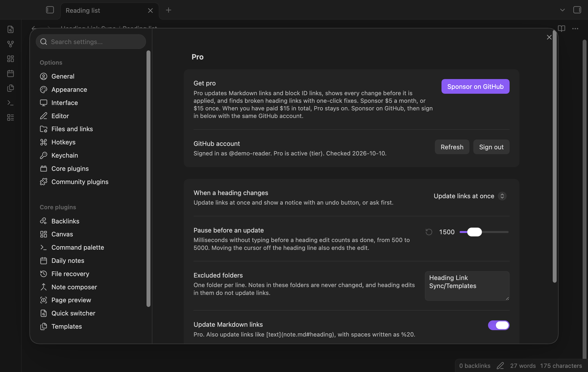Open a new tab with plus icon
The width and height of the screenshot is (588, 372).
coord(169,10)
